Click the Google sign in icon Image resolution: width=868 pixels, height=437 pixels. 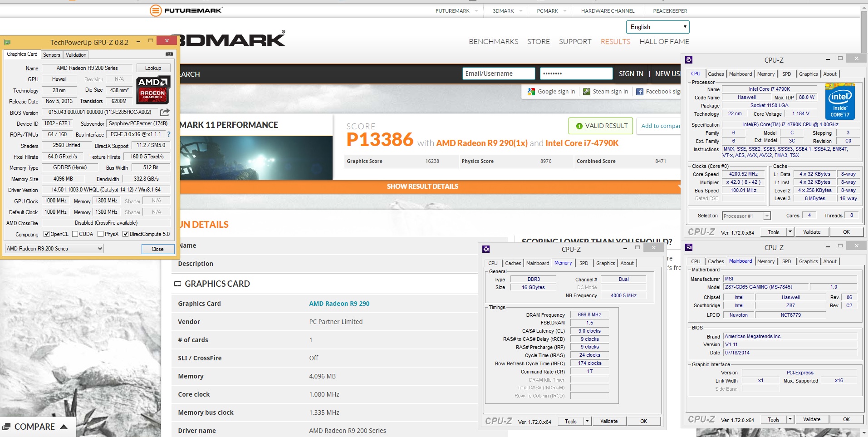[531, 92]
